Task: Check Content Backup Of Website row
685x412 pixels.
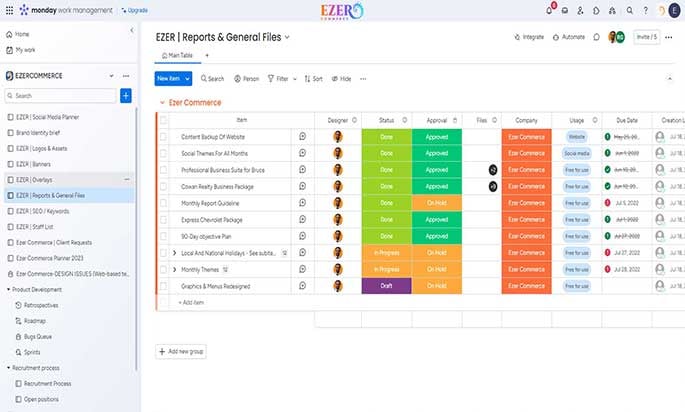Action: click(163, 137)
